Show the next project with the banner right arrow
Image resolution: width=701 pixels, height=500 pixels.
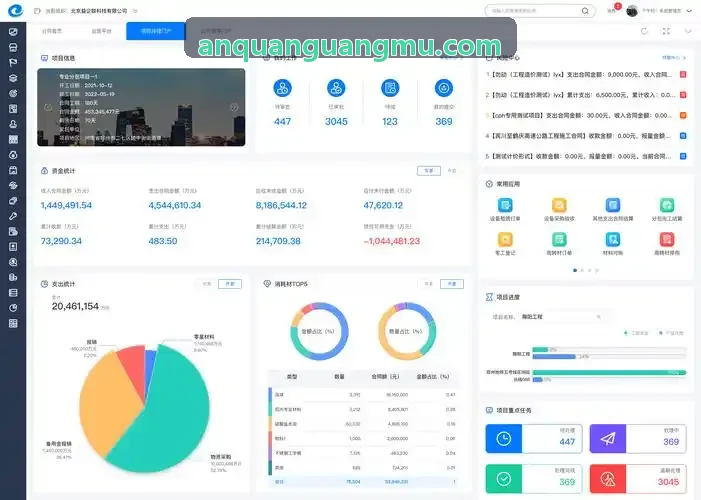point(234,107)
